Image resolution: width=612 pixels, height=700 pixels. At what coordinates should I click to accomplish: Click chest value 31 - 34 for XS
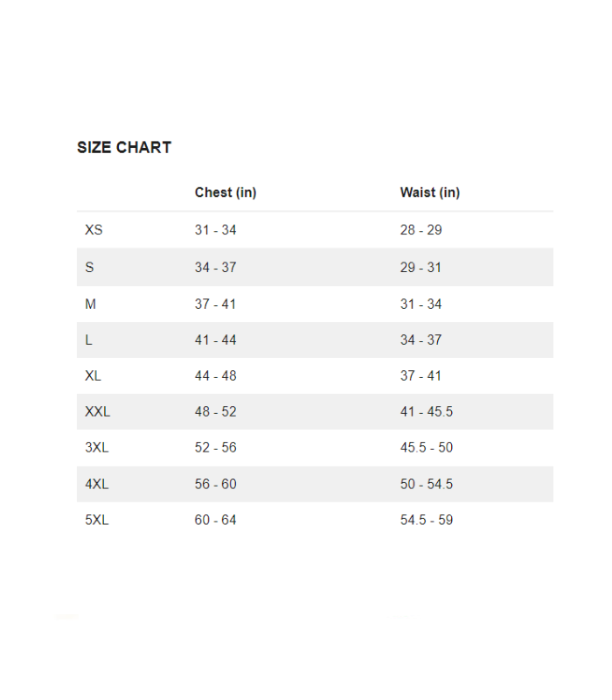click(x=215, y=230)
